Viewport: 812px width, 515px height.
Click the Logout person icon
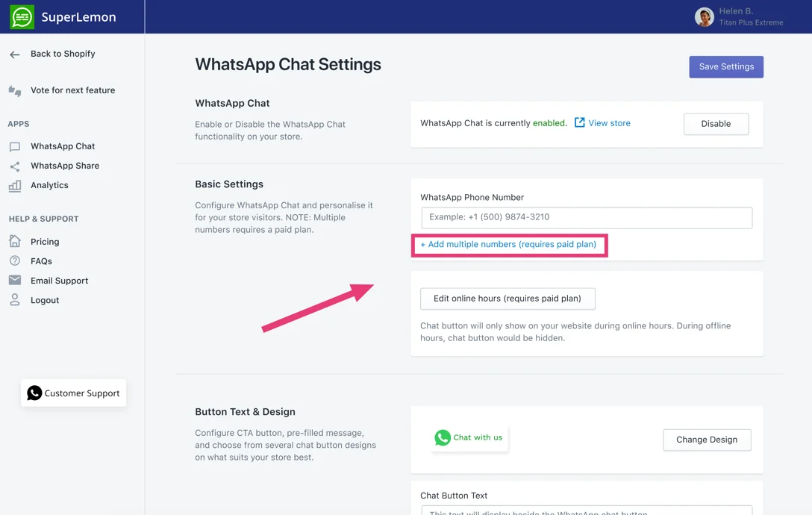pyautogui.click(x=15, y=300)
